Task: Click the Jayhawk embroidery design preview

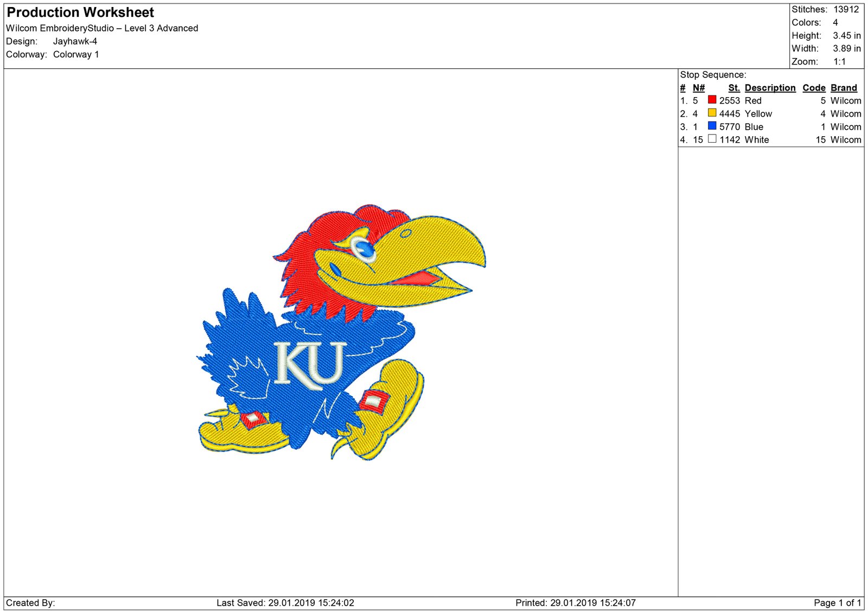Action: 341,332
